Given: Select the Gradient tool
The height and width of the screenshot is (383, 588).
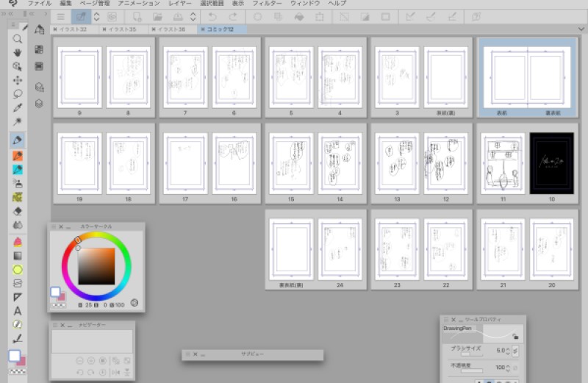Looking at the screenshot, I should pyautogui.click(x=17, y=256).
